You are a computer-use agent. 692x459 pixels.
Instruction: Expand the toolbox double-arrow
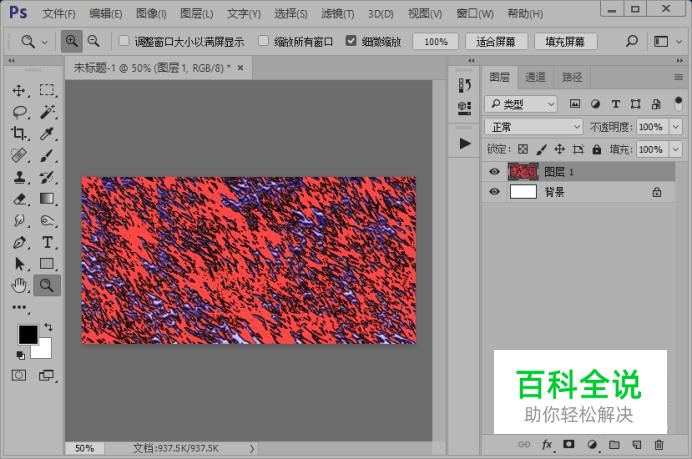[x=11, y=60]
